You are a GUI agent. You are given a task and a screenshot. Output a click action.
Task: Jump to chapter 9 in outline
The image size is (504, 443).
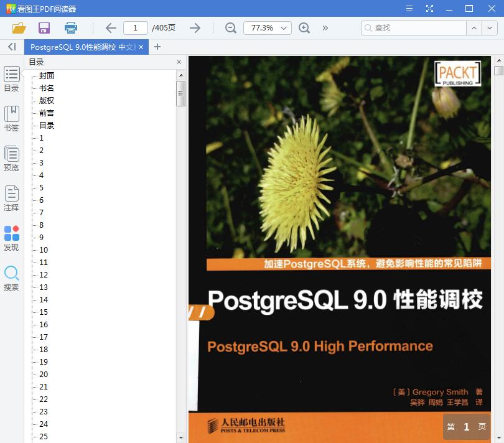41,238
